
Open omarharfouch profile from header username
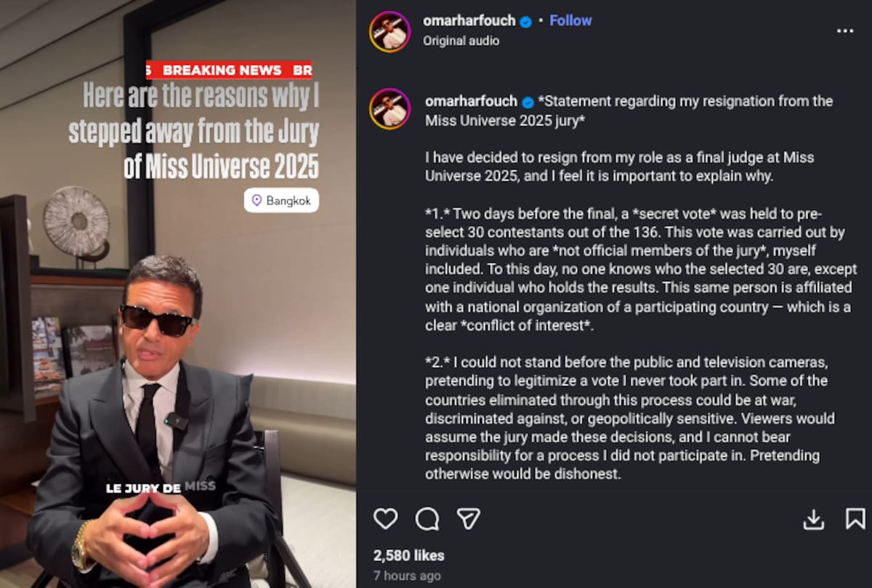469,21
